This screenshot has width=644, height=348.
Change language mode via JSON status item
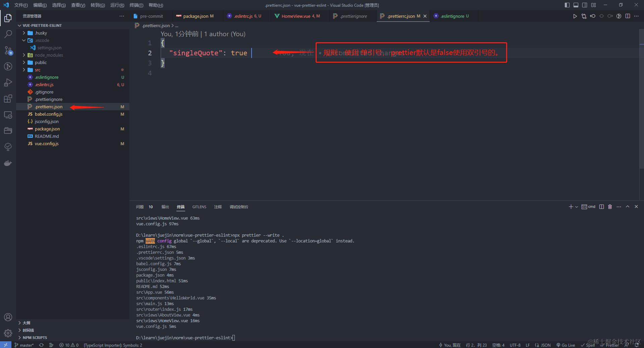point(543,345)
